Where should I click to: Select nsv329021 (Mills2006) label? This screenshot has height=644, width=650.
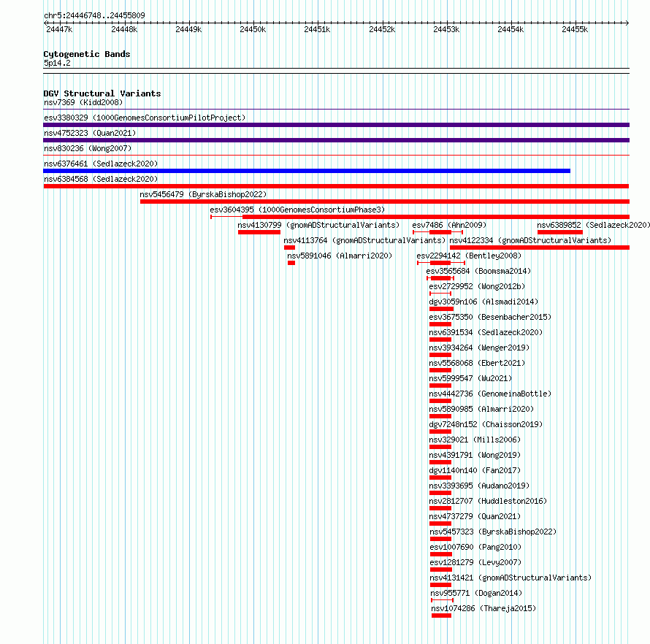pos(475,440)
